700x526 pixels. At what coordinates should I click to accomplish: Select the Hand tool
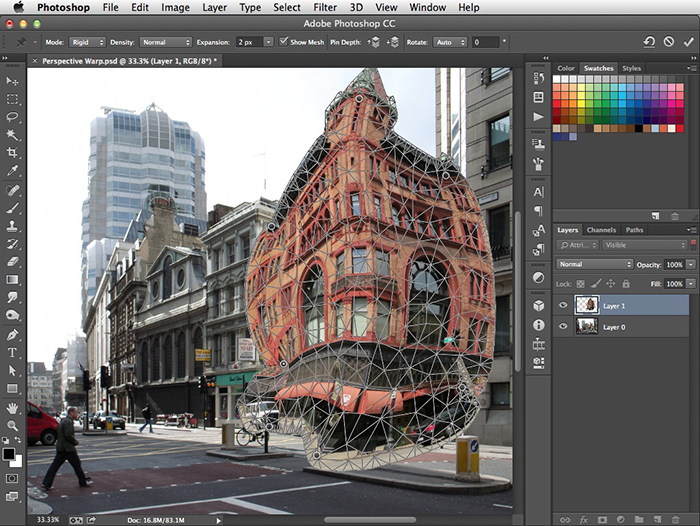(13, 408)
